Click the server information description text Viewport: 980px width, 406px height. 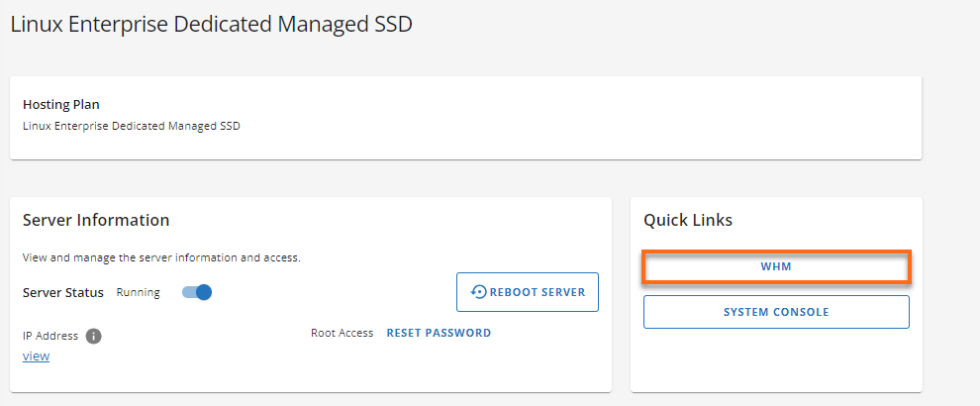click(161, 257)
